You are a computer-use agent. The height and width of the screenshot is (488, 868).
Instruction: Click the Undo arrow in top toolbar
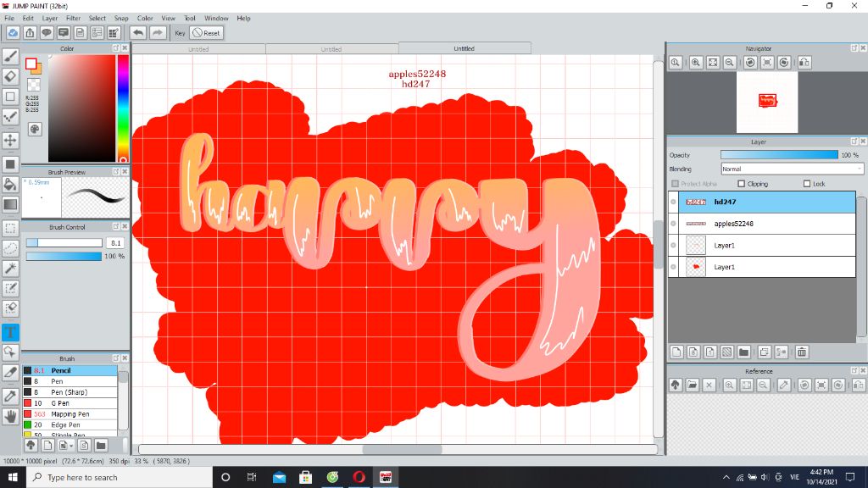point(138,33)
